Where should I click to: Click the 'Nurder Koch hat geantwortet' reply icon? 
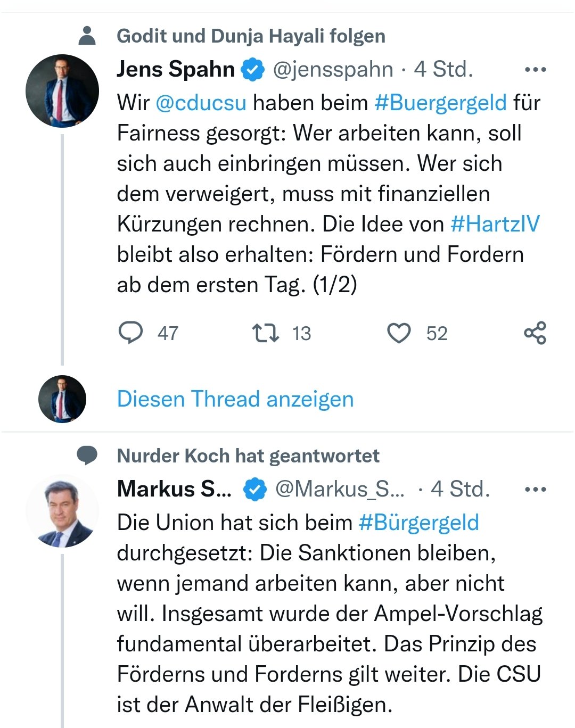pos(87,456)
